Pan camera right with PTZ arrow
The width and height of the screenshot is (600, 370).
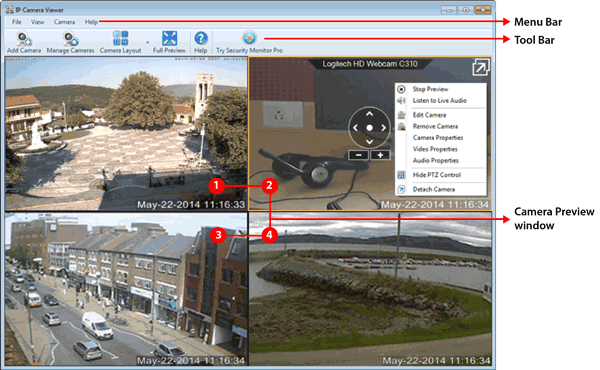point(383,128)
